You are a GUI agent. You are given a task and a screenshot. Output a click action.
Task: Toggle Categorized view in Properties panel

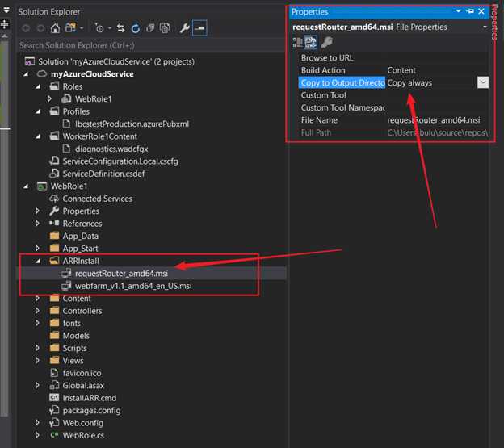click(297, 42)
